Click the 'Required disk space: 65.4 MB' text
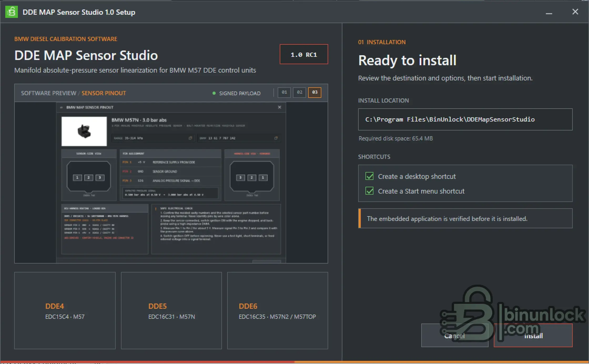 tap(396, 138)
